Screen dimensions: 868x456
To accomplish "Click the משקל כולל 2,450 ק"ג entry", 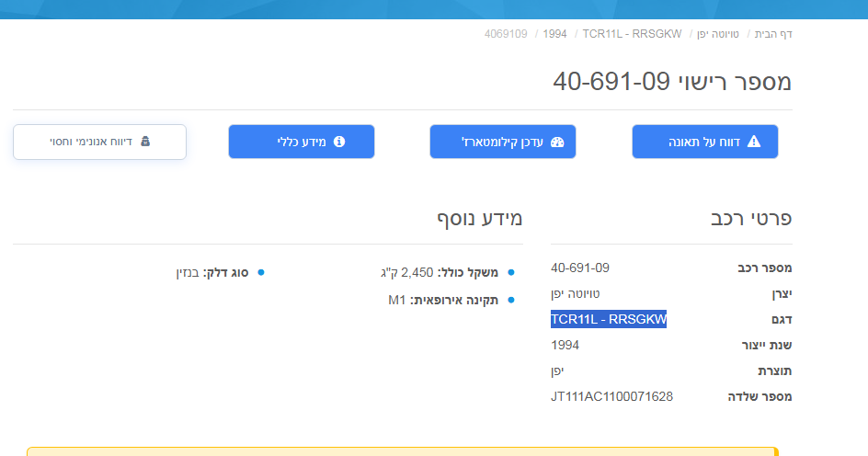I will click(x=440, y=272).
